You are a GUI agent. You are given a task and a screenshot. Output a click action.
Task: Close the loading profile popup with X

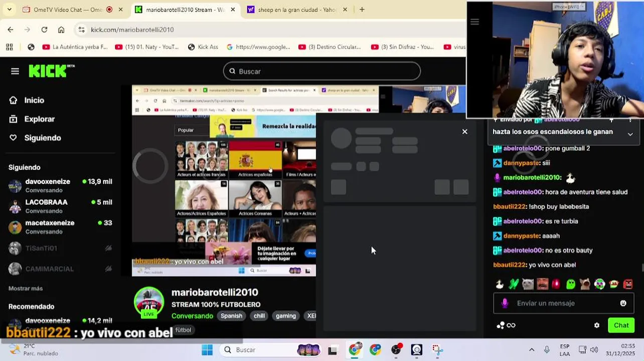coord(464,131)
